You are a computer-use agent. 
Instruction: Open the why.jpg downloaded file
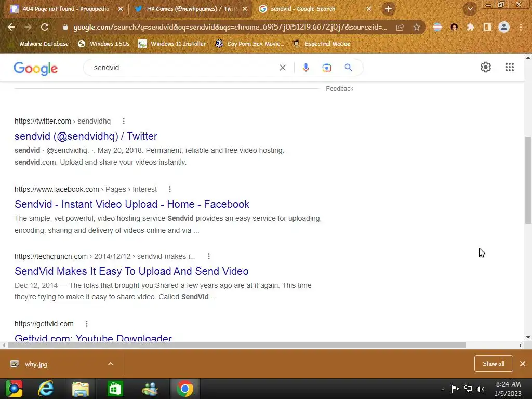[36, 364]
